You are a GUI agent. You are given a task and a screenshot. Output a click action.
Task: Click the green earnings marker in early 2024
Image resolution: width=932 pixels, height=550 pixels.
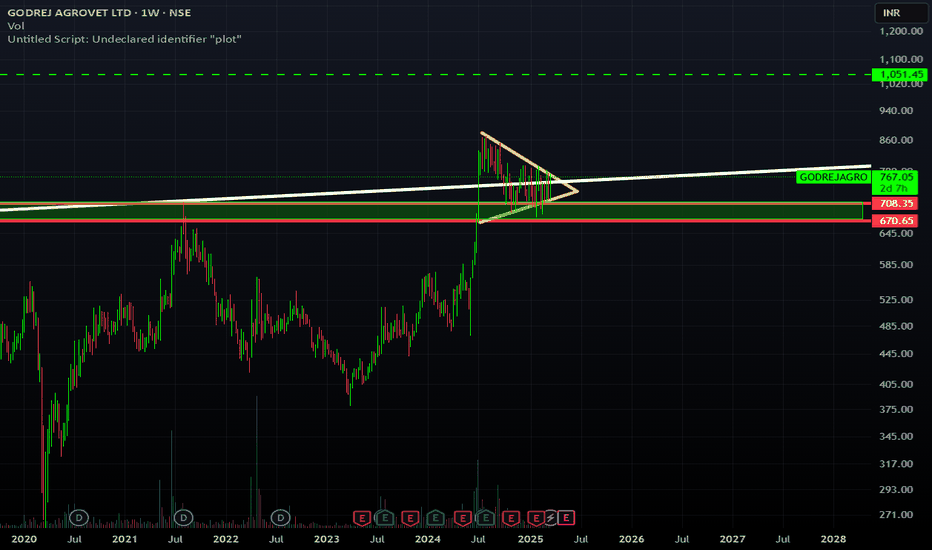tap(435, 518)
